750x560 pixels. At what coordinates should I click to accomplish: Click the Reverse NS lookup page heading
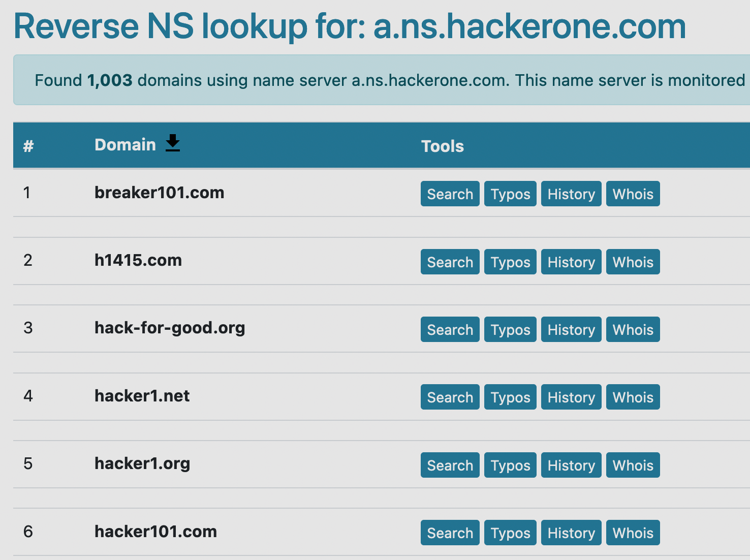coord(350,26)
